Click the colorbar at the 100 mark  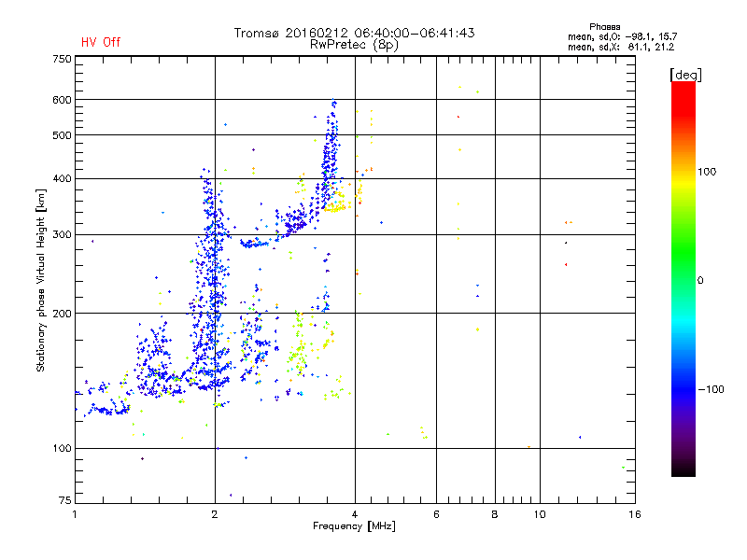[684, 172]
